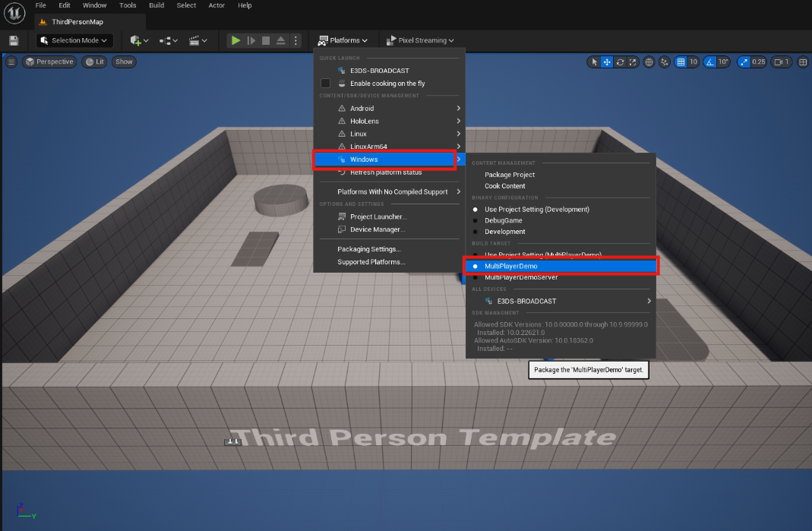This screenshot has width=812, height=531.
Task: Click the Unreal Engine logo icon
Action: coord(14,13)
